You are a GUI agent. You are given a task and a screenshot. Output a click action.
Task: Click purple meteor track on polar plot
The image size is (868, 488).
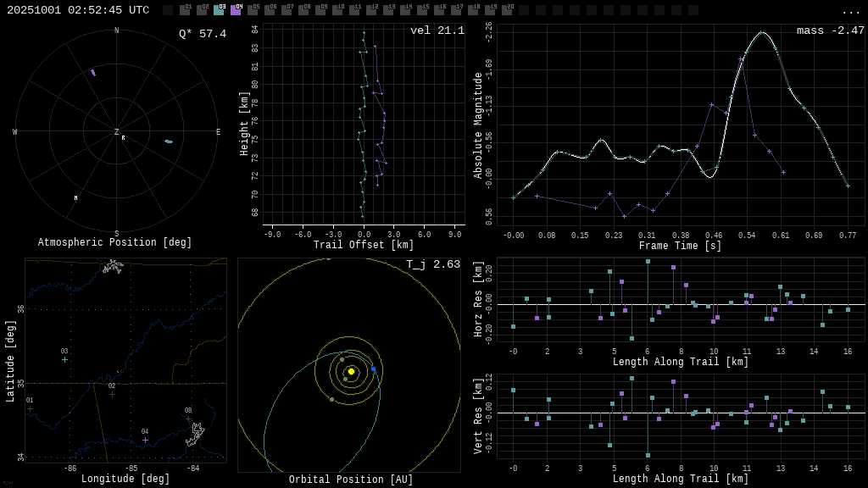[93, 73]
